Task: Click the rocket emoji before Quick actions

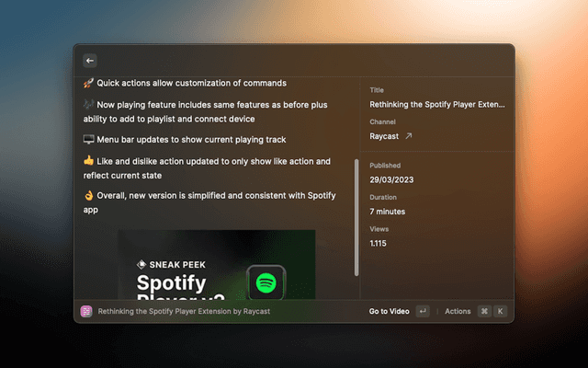Action: coord(88,84)
